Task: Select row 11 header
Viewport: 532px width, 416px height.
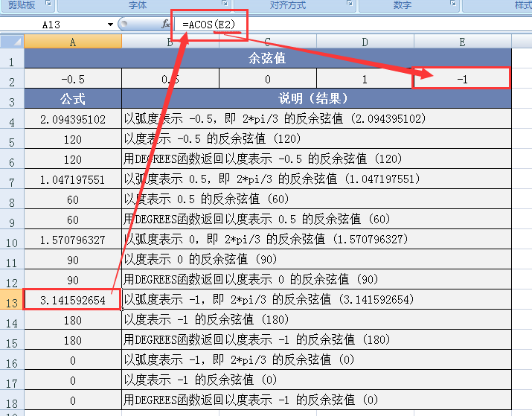Action: click(12, 259)
